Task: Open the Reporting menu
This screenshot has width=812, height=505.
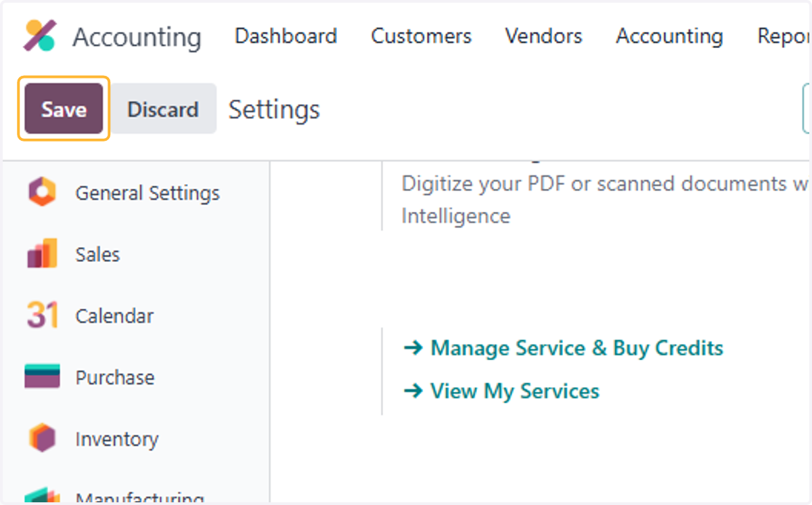Action: tap(784, 36)
